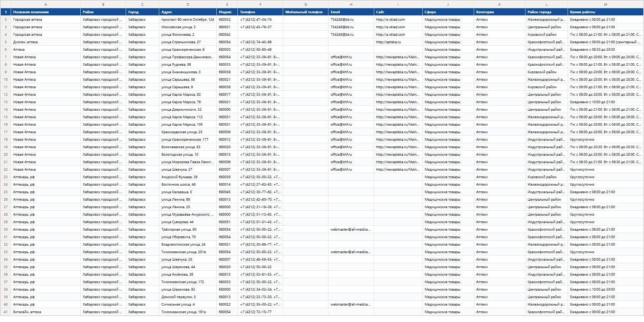The width and height of the screenshot is (644, 322).
Task: Select address 'Амурский бульвар, 39'
Action: pyautogui.click(x=188, y=177)
